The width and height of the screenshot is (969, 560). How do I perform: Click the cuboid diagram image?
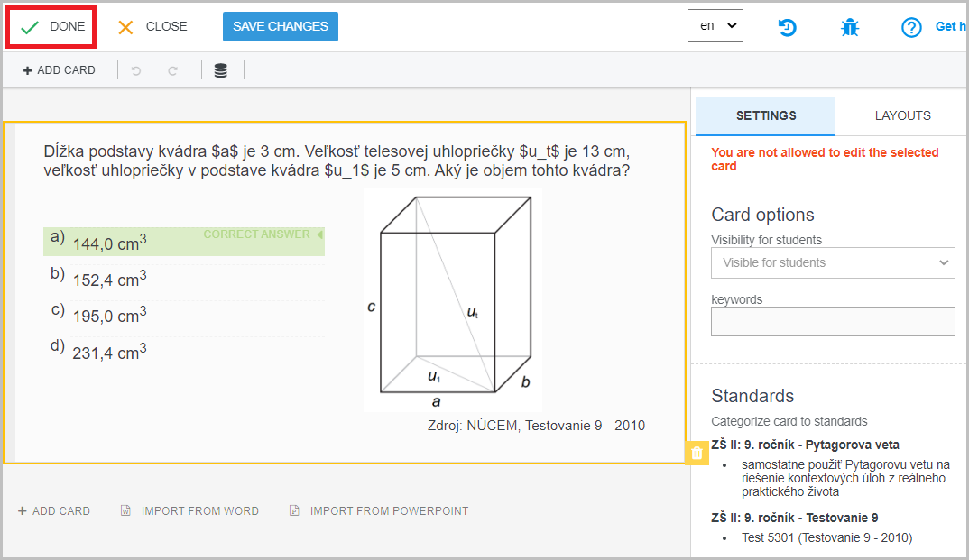point(452,299)
